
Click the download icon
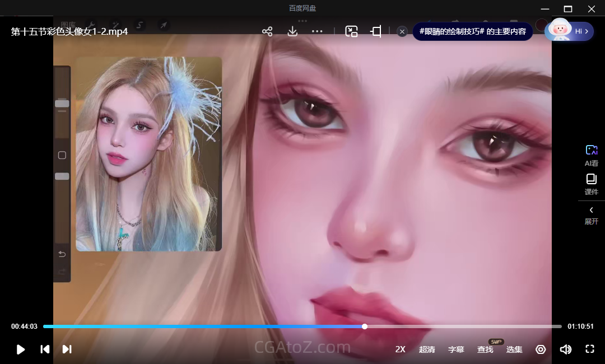tap(292, 31)
